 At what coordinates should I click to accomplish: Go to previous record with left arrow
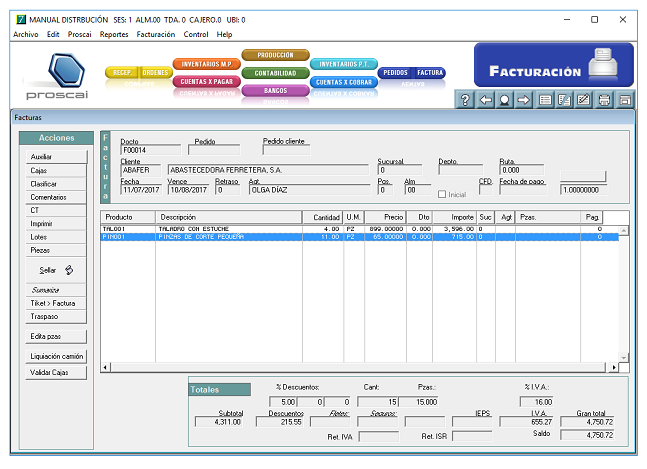coord(485,100)
